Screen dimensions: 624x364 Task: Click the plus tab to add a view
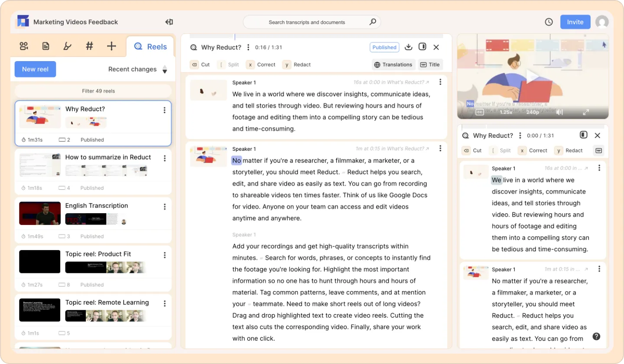(x=111, y=46)
